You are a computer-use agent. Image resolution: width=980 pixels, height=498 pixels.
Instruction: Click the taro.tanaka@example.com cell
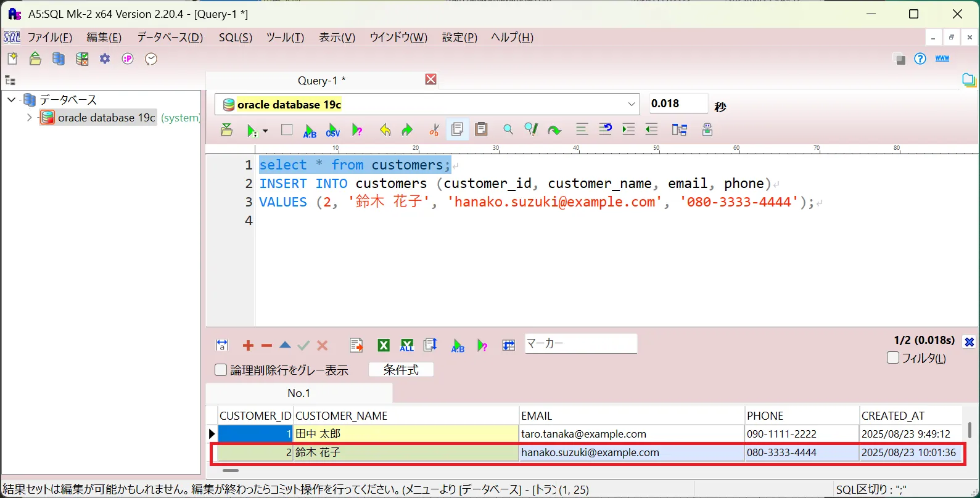click(x=632, y=434)
